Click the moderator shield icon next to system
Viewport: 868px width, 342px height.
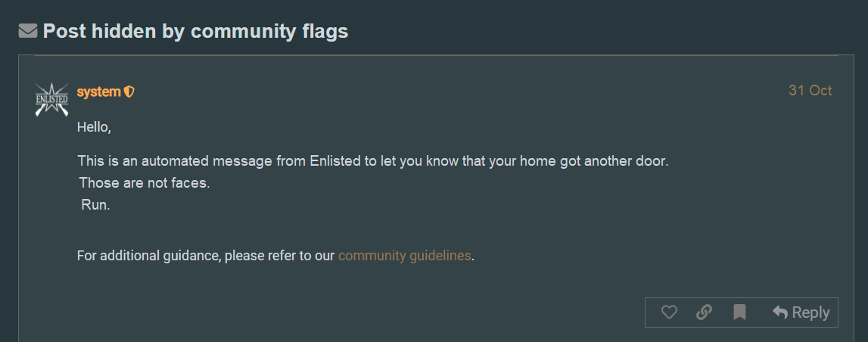[x=129, y=92]
